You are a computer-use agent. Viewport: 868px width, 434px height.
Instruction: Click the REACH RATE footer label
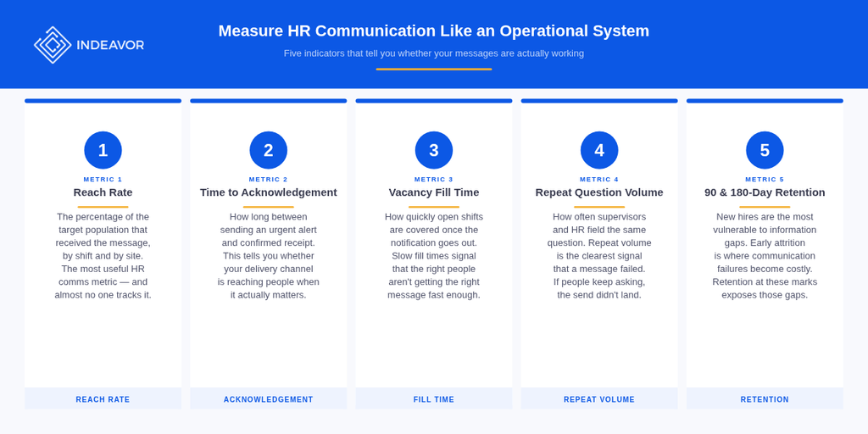(103, 399)
